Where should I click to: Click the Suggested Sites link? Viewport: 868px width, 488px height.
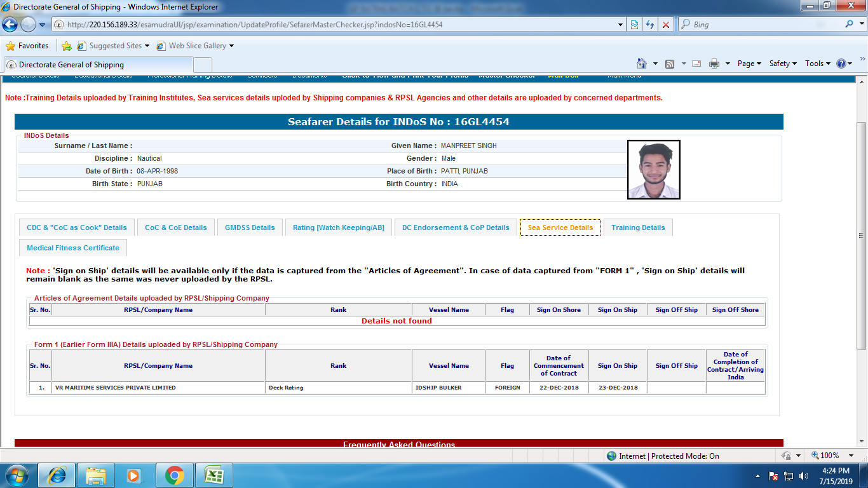tap(115, 46)
